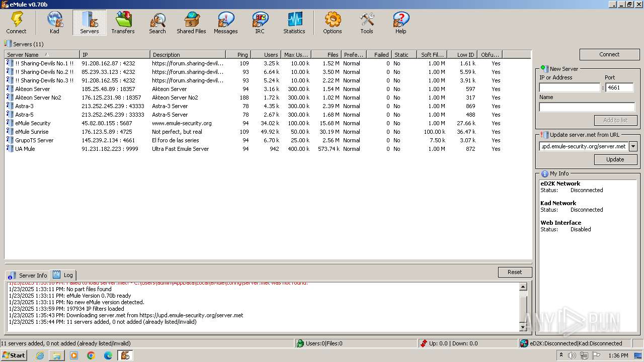
Task: Open the Messages panel
Action: [225, 23]
